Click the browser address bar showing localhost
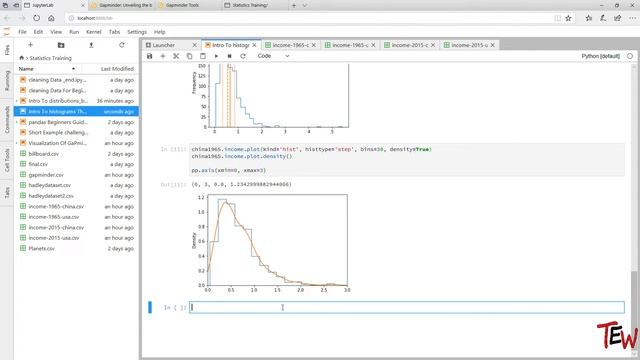This screenshot has height=360, width=640. tap(310, 18)
